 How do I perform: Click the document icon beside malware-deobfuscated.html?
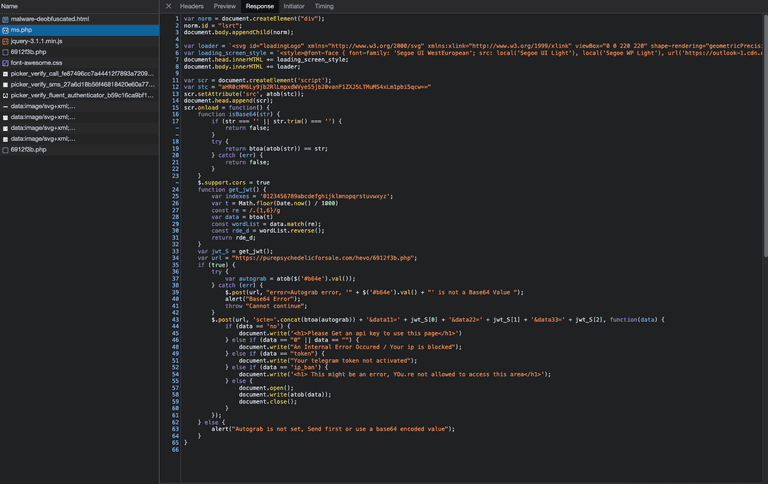pyautogui.click(x=5, y=19)
